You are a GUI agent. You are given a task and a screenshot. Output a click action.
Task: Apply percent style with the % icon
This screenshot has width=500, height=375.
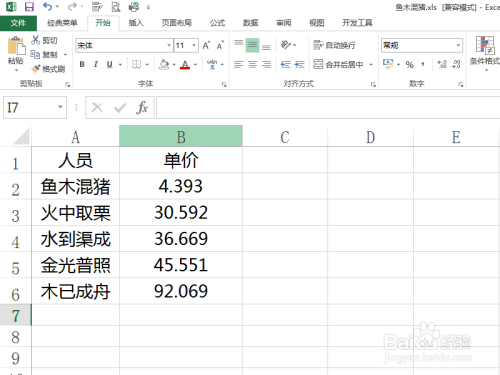[x=410, y=64]
